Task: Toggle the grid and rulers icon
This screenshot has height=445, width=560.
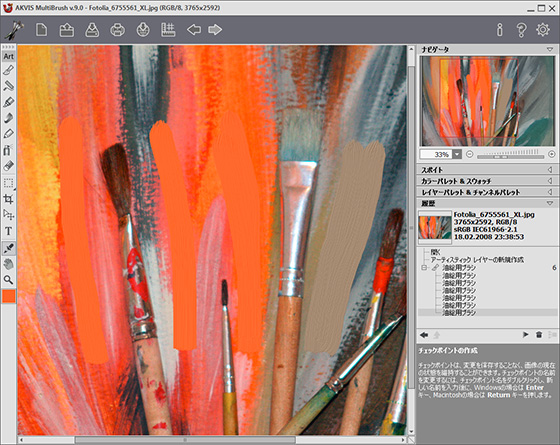Action: [x=168, y=30]
